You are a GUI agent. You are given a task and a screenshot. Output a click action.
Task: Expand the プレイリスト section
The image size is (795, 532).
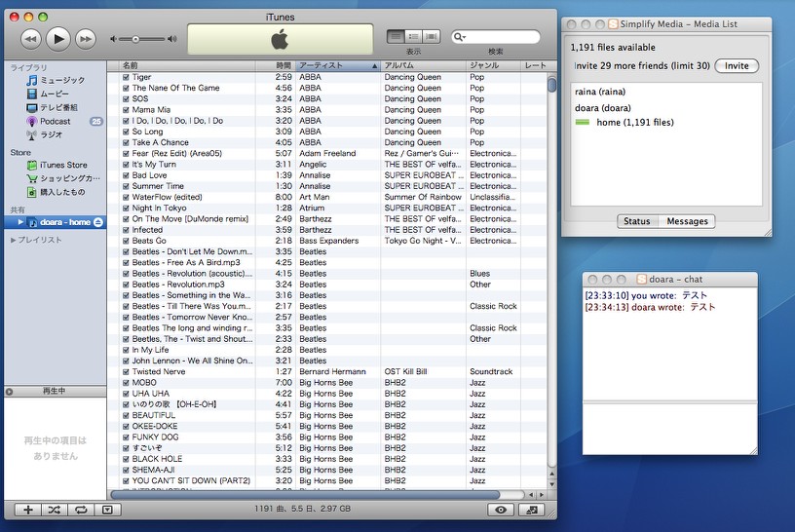[x=13, y=240]
